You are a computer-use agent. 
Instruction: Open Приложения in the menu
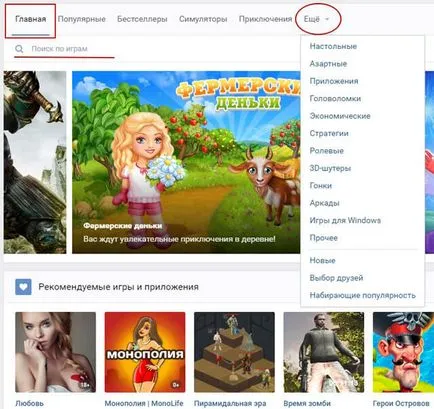click(x=334, y=81)
